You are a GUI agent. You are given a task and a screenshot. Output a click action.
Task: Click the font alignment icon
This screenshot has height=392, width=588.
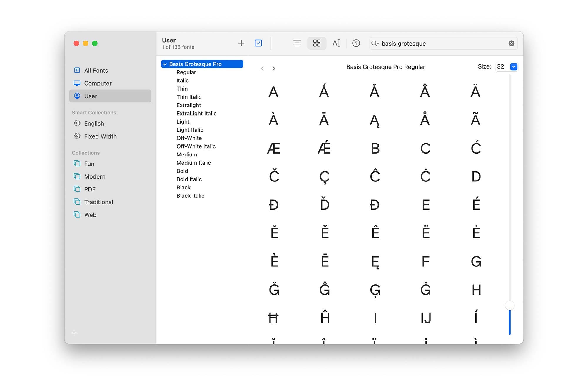pos(297,43)
